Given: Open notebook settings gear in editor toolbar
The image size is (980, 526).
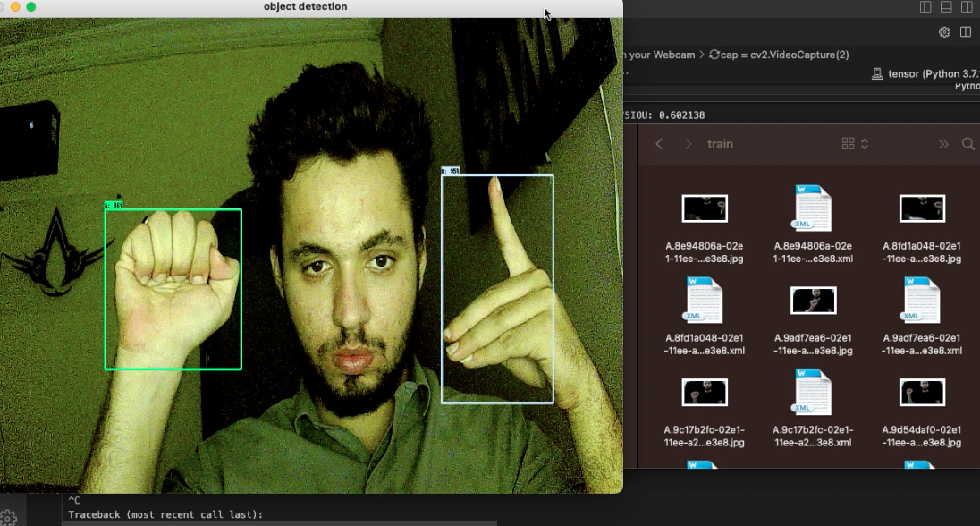Looking at the screenshot, I should [944, 32].
